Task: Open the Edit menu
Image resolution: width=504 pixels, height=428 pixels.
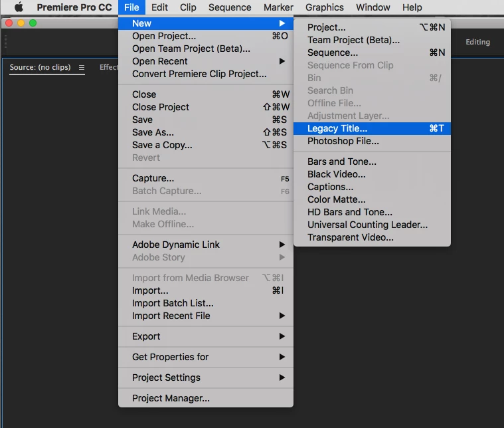Action: [159, 7]
